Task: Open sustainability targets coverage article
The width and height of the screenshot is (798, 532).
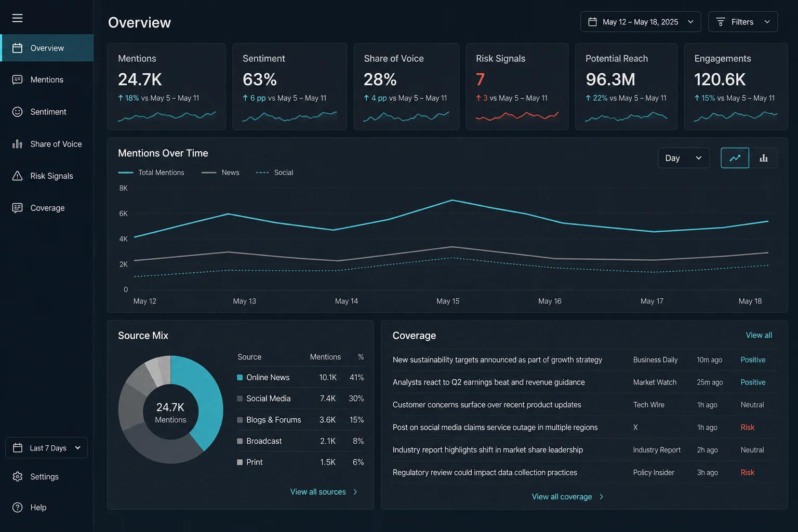Action: 497,360
